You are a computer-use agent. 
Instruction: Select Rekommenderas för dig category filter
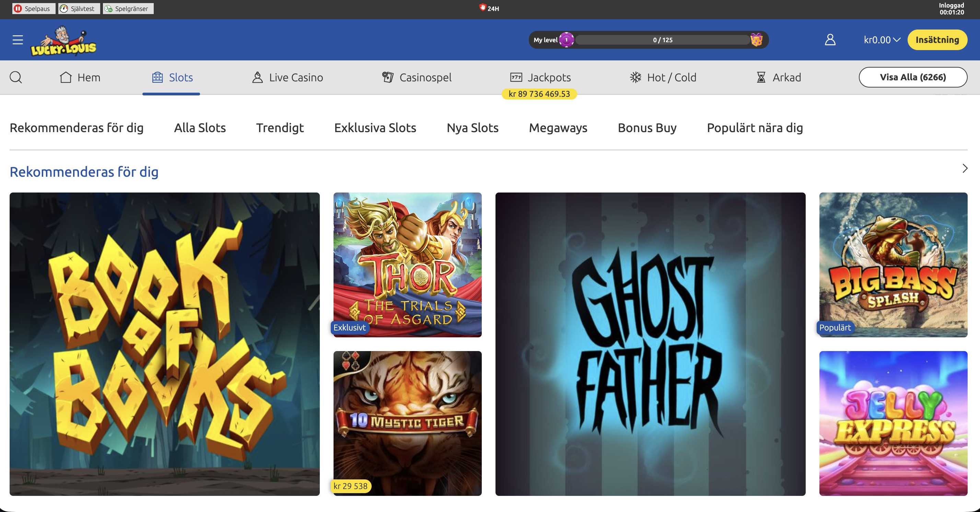77,128
